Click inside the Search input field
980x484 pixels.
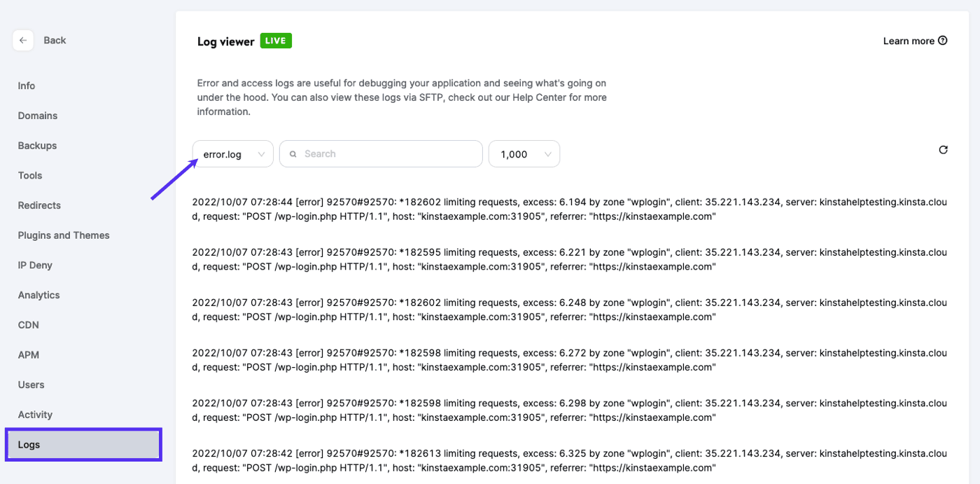point(380,153)
